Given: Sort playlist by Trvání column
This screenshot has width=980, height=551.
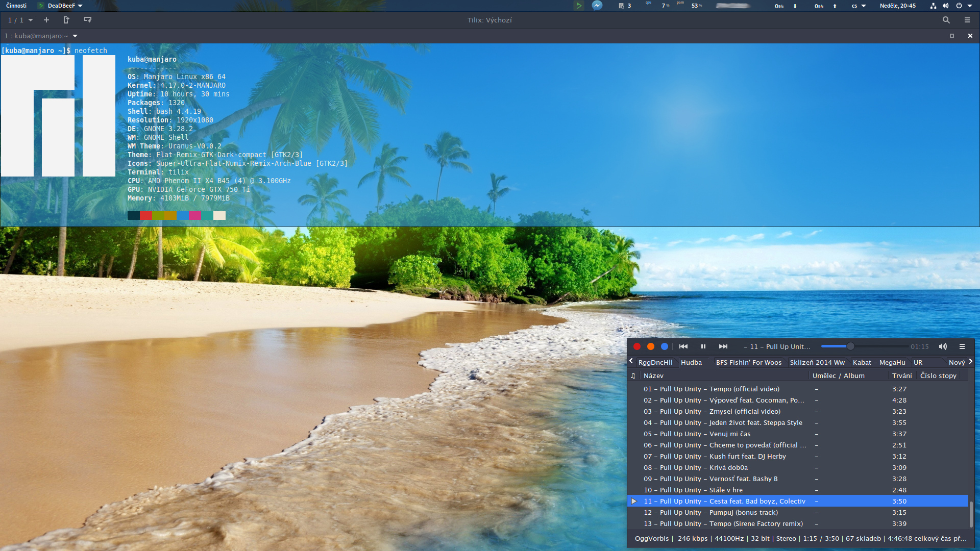Looking at the screenshot, I should click(x=902, y=375).
